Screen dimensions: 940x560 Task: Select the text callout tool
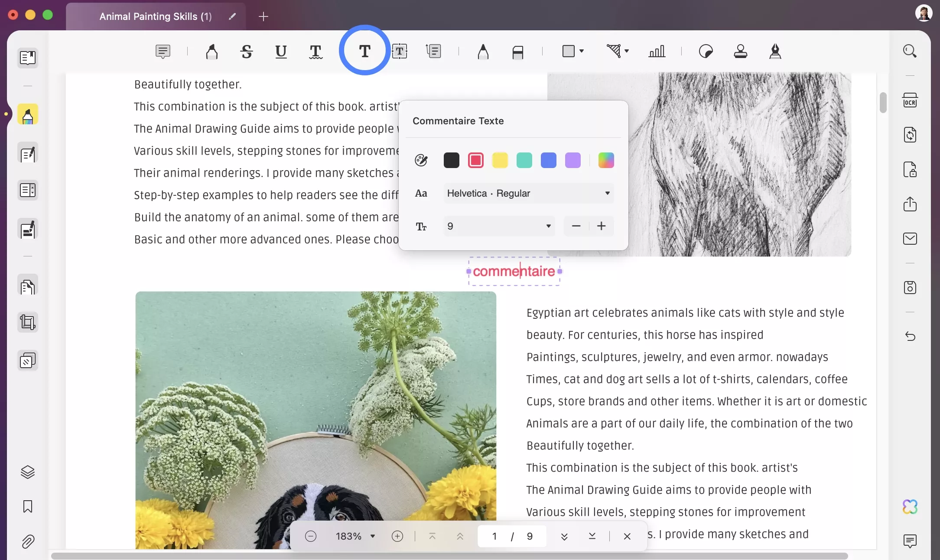click(x=433, y=52)
